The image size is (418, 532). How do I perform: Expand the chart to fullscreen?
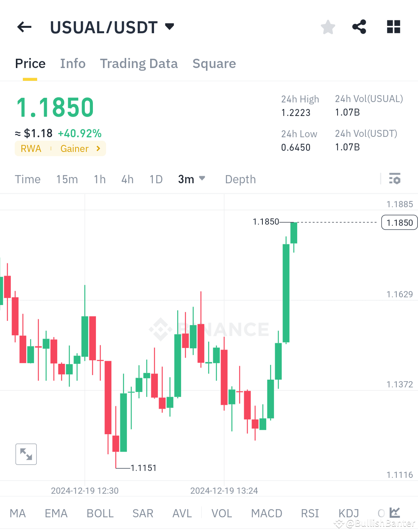tap(26, 454)
